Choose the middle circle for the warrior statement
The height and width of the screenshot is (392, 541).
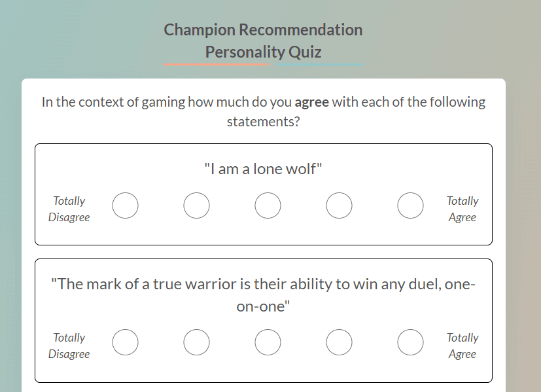pos(268,342)
